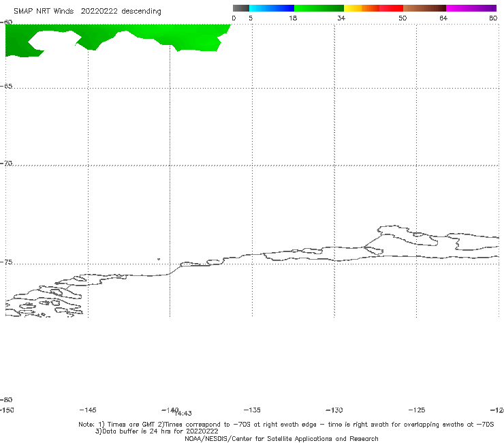504x443 pixels.
Task: Click the colorbar label 50
Action: [403, 18]
